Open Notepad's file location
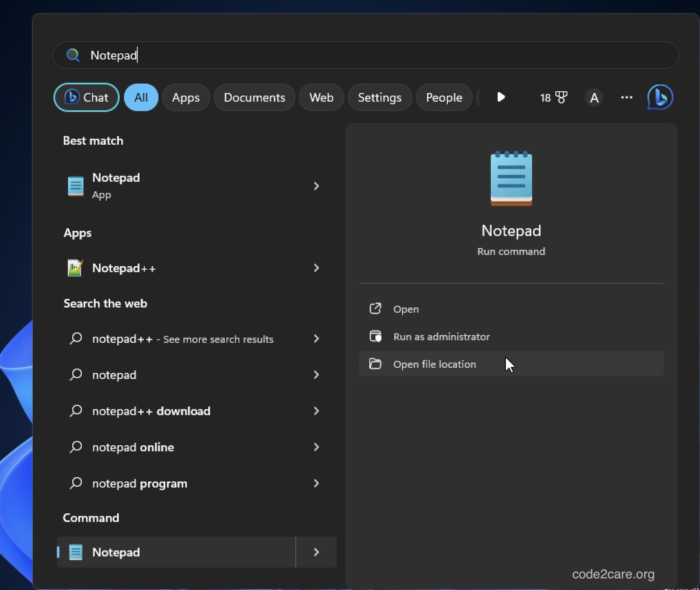The image size is (700, 590). (434, 364)
